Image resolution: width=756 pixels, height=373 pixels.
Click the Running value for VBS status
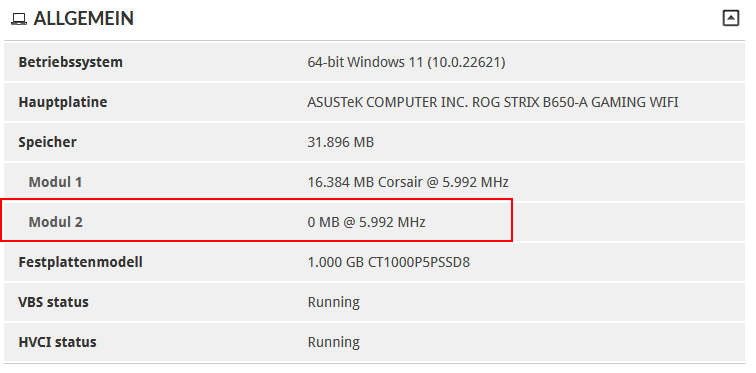[x=334, y=303]
